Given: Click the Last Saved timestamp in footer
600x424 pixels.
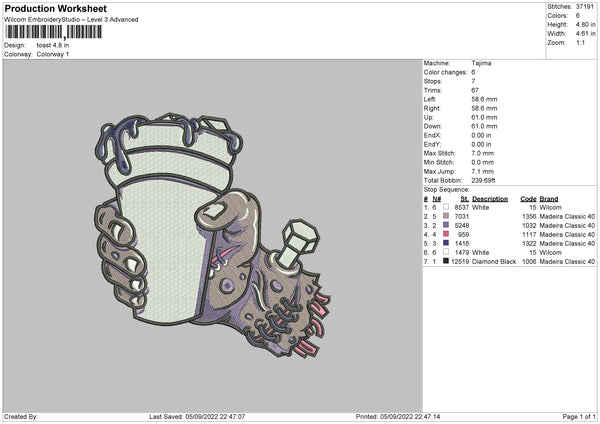Looking at the screenshot, I should coord(197,416).
